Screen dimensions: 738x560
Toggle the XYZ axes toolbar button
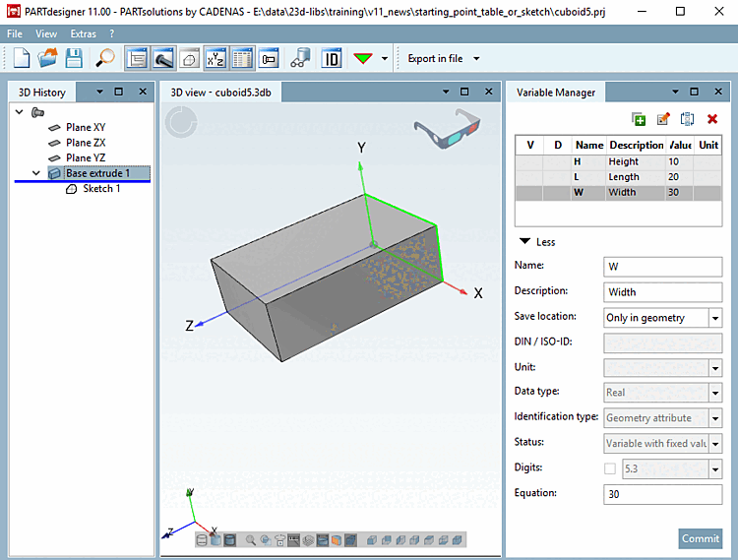[x=215, y=58]
